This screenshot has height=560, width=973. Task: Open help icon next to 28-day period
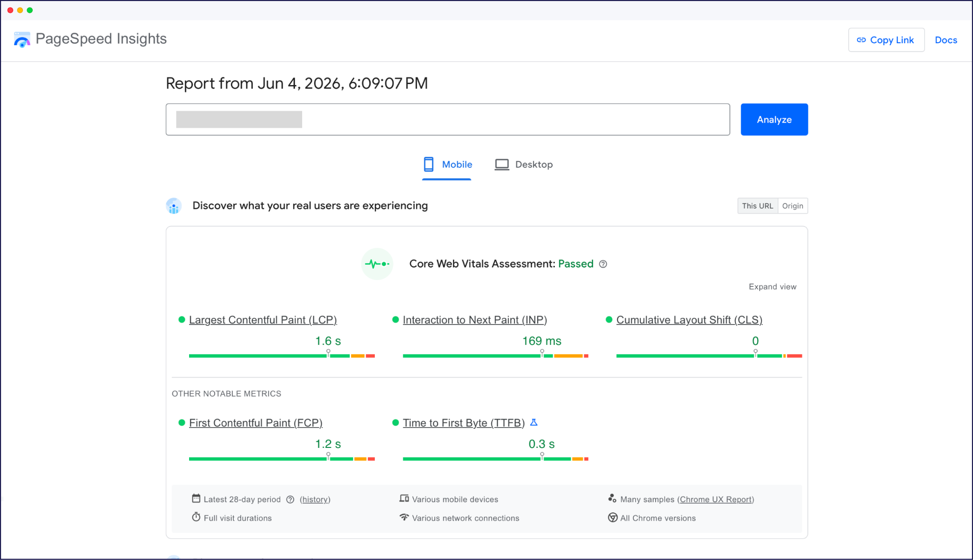pos(290,499)
